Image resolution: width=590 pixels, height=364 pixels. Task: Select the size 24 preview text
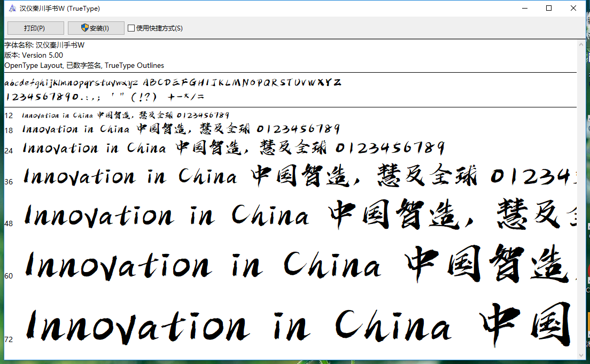coord(214,148)
